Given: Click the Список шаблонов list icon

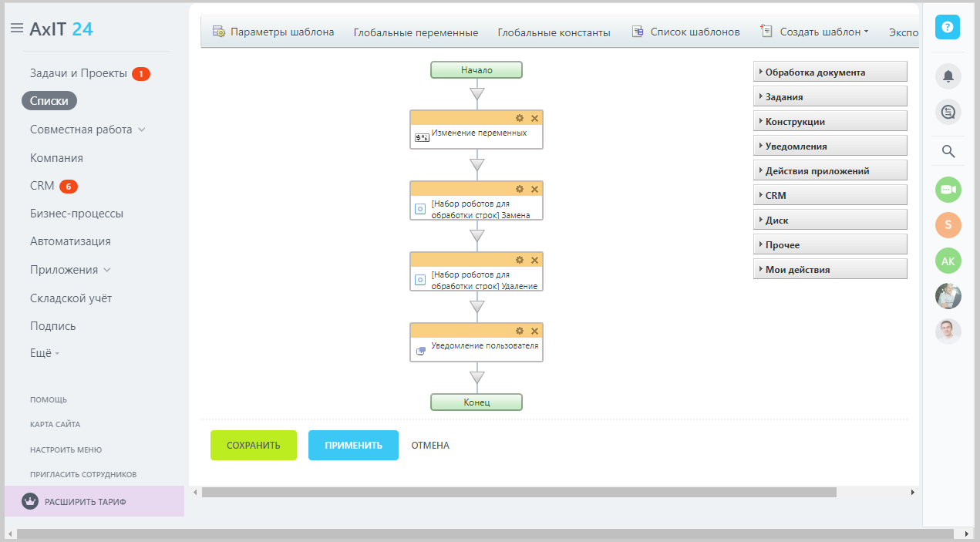Looking at the screenshot, I should pyautogui.click(x=637, y=32).
